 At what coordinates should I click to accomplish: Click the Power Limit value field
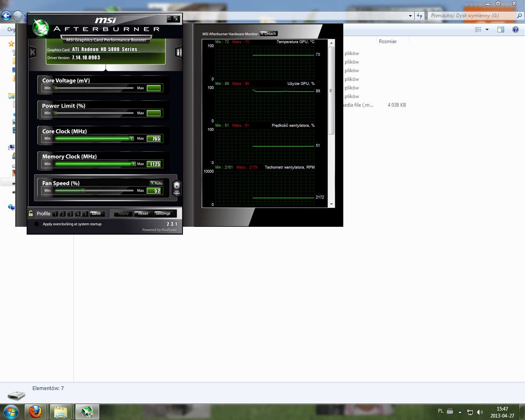click(154, 113)
